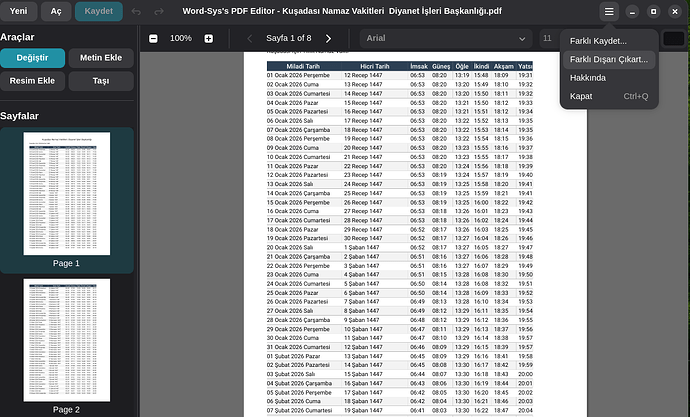Click the redo arrow icon
690x417 pixels.
pyautogui.click(x=160, y=12)
